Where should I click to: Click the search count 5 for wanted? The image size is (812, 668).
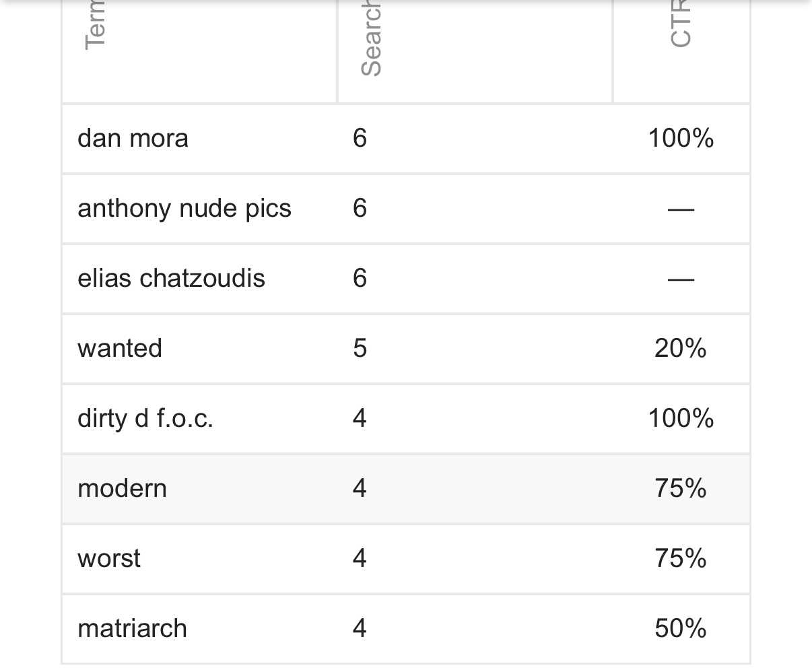(x=360, y=349)
